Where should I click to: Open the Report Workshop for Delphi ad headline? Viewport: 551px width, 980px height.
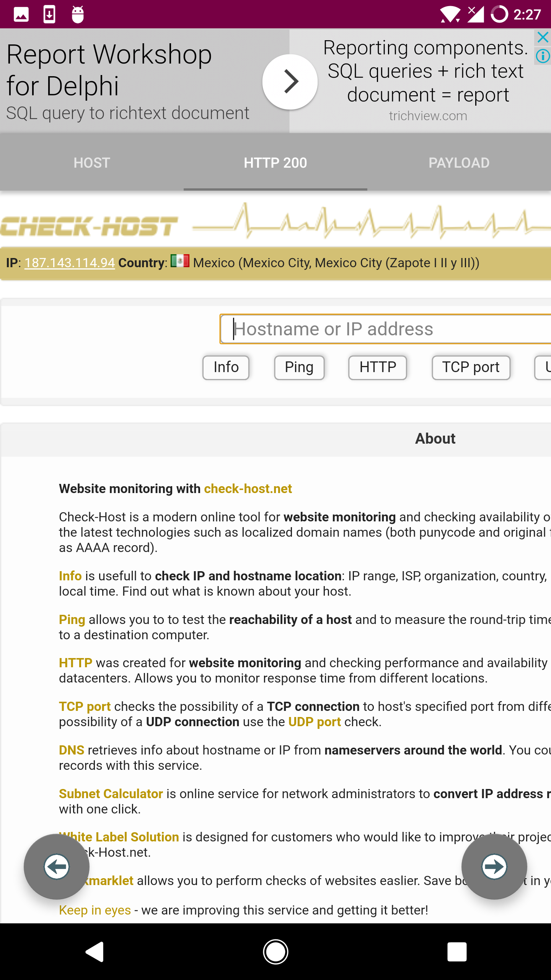[109, 70]
